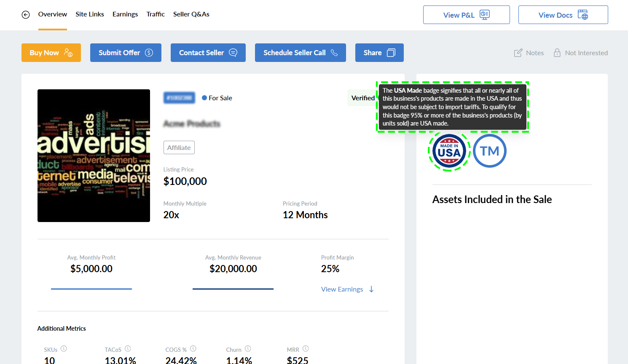Open the Earnings tab
The image size is (628, 364).
[125, 14]
